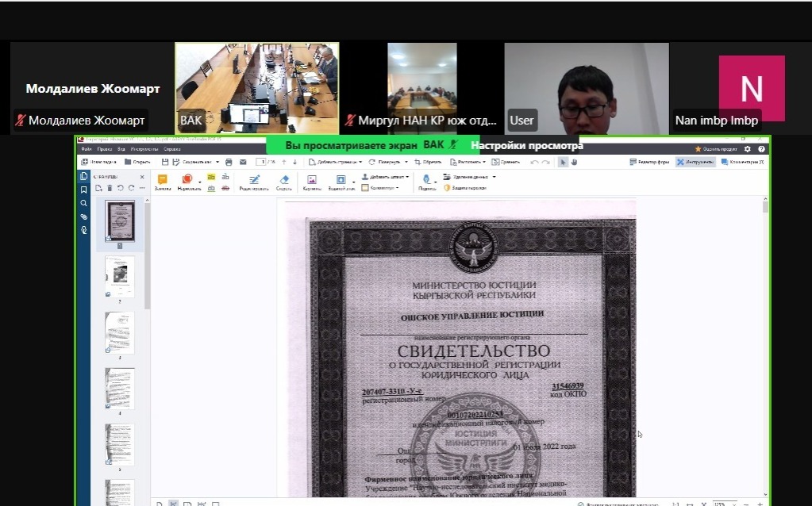Select the yellow highlight text tool
The width and height of the screenshot is (812, 506).
pos(211,177)
